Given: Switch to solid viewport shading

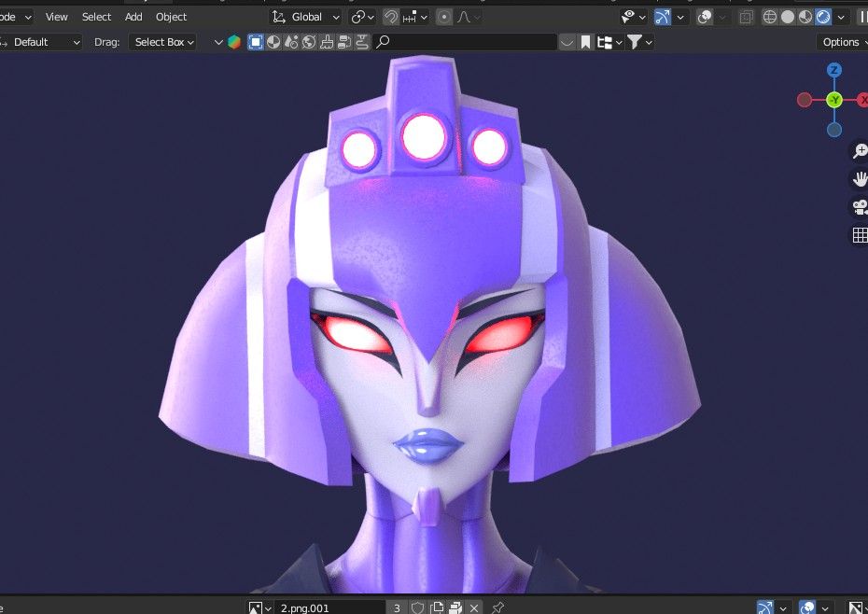Looking at the screenshot, I should [x=787, y=17].
